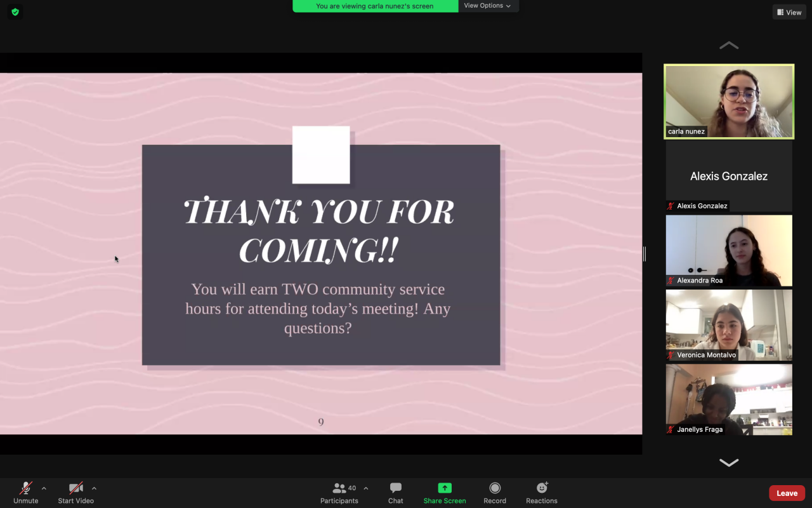Screen dimensions: 812x508
Task: Click the 'You are viewing carla nunez's screen' banner
Action: point(375,6)
